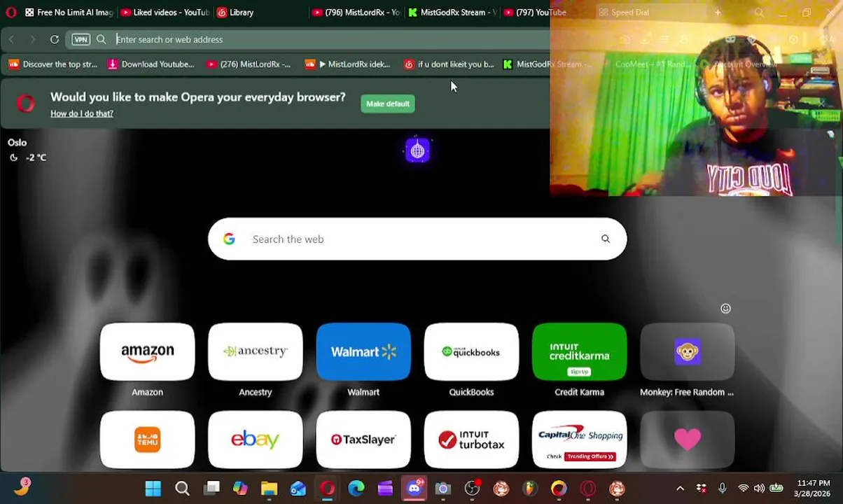Switch to Free No Limit AI Image tab
843x504 pixels.
[69, 12]
